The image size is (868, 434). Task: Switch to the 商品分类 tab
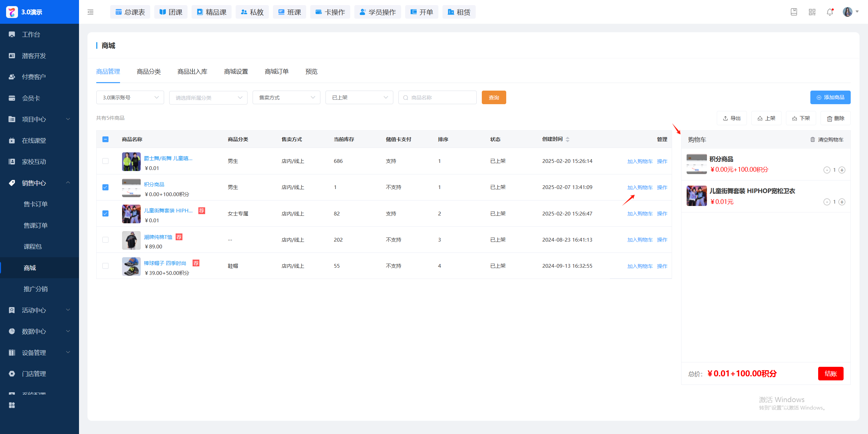click(x=149, y=72)
